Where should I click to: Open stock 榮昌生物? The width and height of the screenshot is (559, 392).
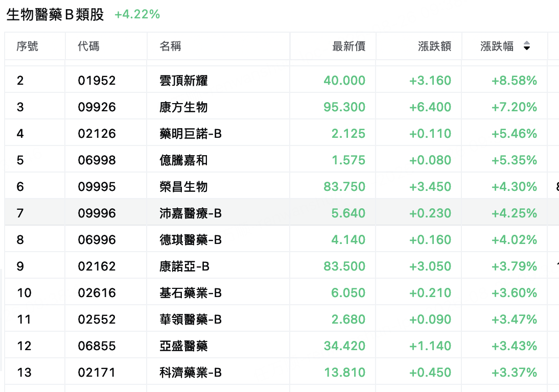coord(183,187)
